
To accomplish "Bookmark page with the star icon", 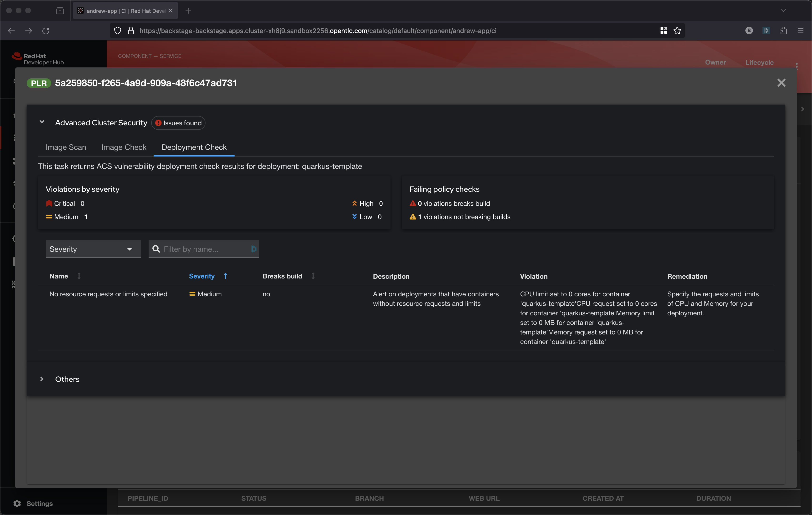I will (x=677, y=31).
